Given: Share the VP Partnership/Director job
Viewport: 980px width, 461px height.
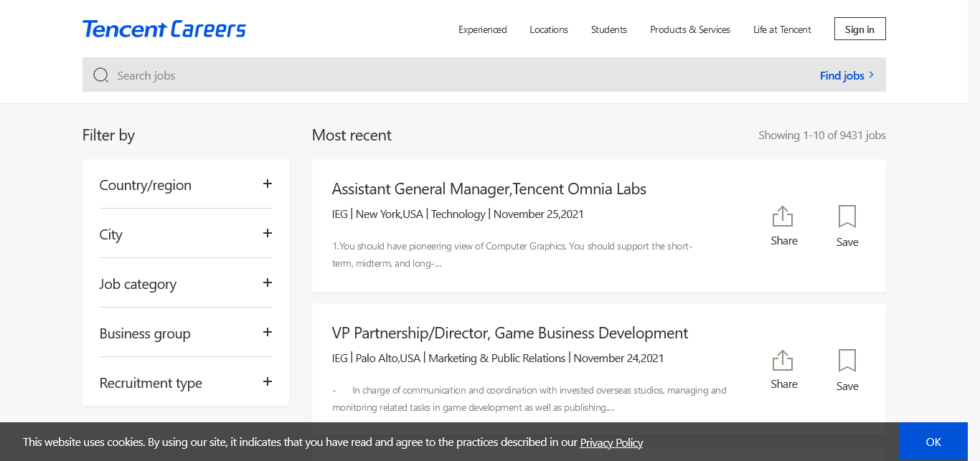Looking at the screenshot, I should [x=783, y=369].
